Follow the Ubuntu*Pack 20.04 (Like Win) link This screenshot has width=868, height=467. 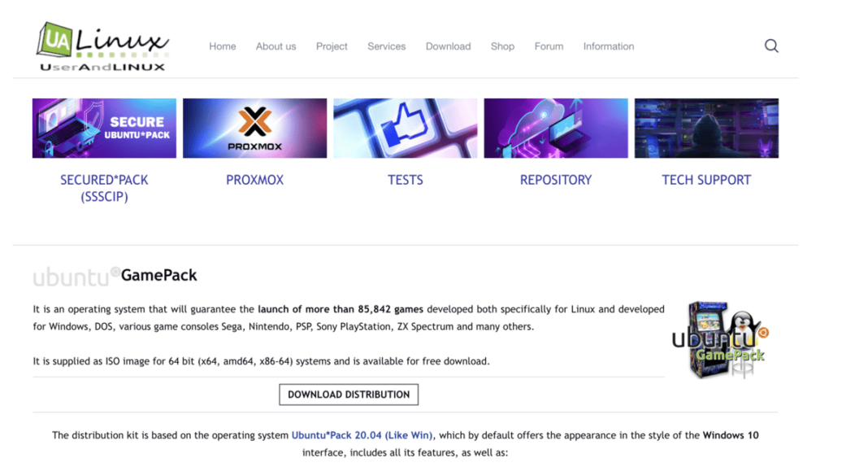pos(362,435)
